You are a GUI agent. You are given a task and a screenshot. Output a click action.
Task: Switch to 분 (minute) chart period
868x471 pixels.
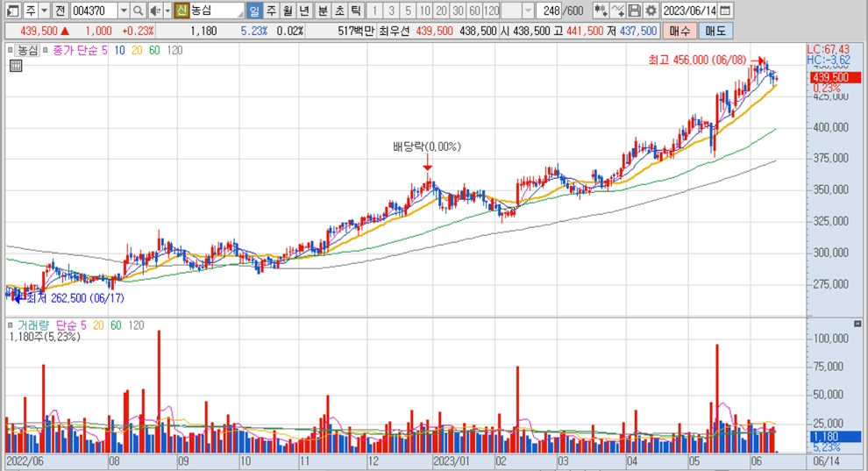(x=322, y=11)
